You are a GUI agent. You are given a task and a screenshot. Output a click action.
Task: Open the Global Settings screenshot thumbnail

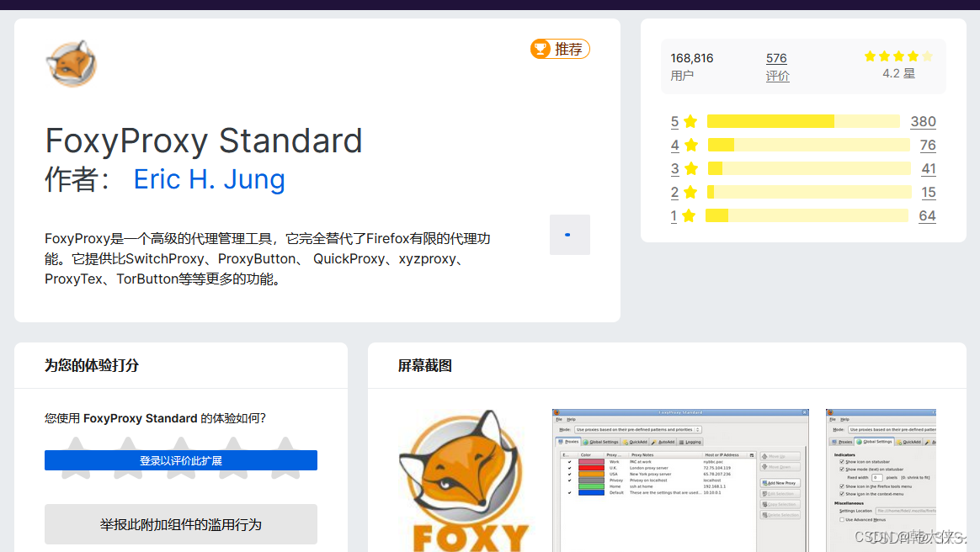[x=881, y=480]
